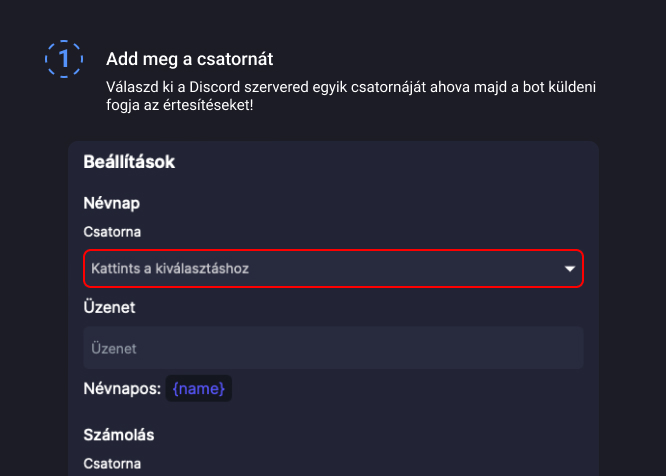Select the 'Számolás' section title
The image size is (666, 476).
tap(118, 435)
